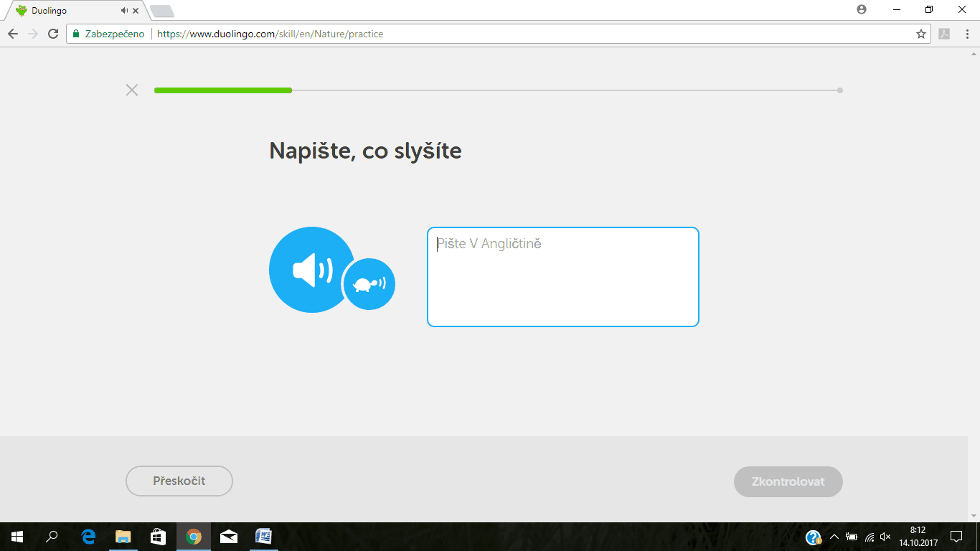The width and height of the screenshot is (980, 551).
Task: Close the Duolingo tab
Action: click(x=136, y=11)
